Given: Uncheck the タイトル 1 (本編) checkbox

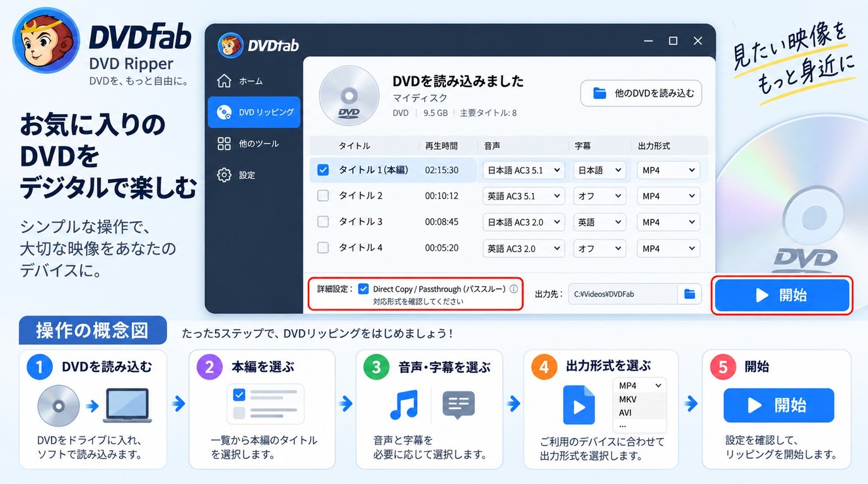Looking at the screenshot, I should [x=323, y=170].
